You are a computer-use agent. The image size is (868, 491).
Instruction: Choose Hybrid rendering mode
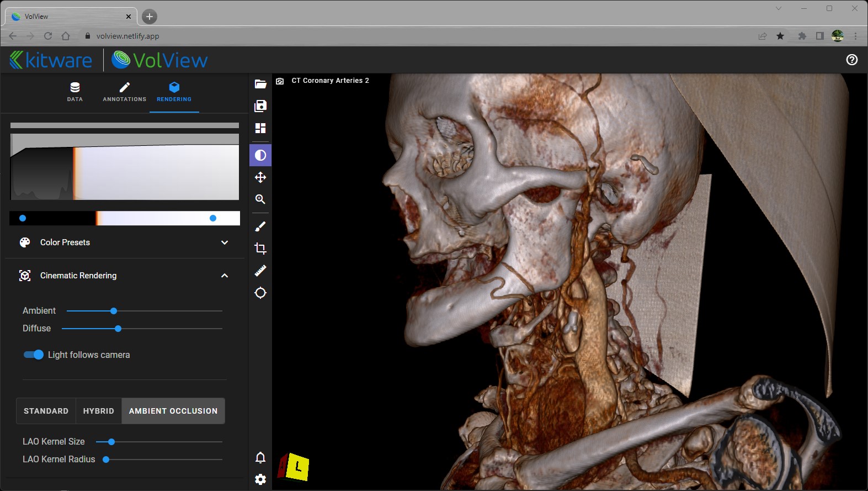(99, 411)
